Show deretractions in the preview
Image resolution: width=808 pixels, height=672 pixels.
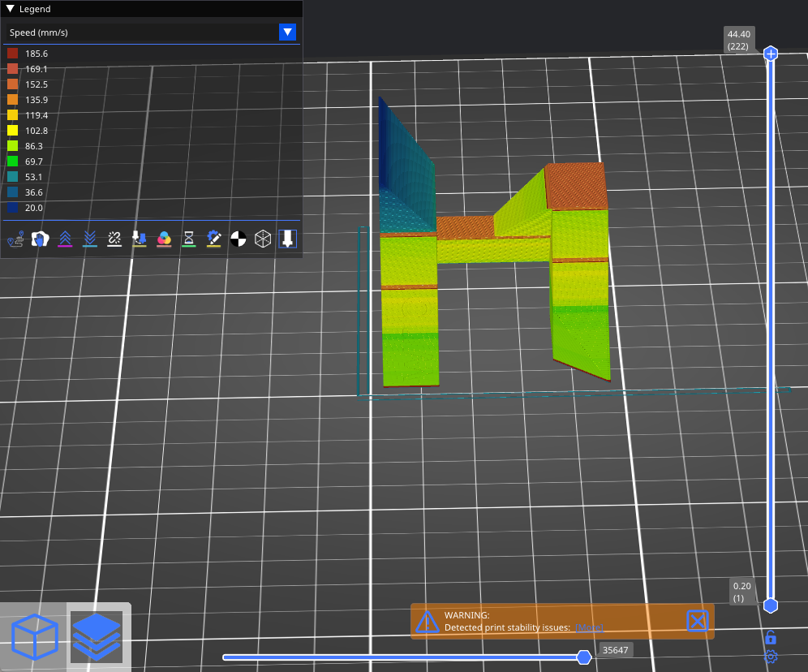pyautogui.click(x=90, y=239)
